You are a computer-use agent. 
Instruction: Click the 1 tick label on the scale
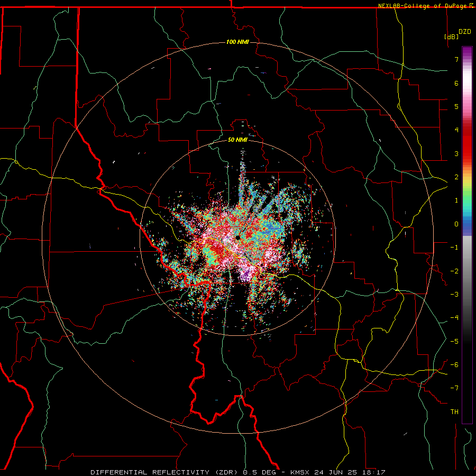click(456, 200)
